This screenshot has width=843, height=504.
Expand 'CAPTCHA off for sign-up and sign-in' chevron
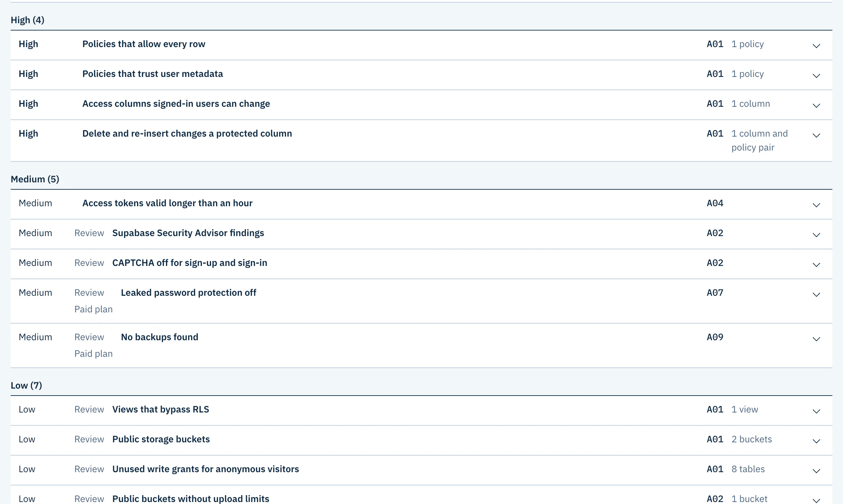[816, 265]
